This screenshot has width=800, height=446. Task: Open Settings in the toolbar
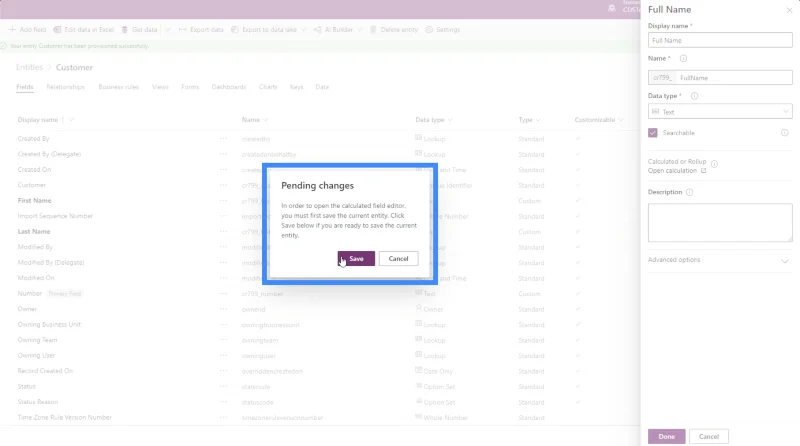point(443,30)
